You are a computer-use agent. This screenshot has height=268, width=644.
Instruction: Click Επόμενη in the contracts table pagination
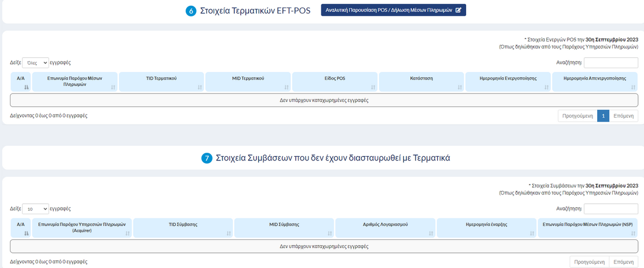pos(623,262)
